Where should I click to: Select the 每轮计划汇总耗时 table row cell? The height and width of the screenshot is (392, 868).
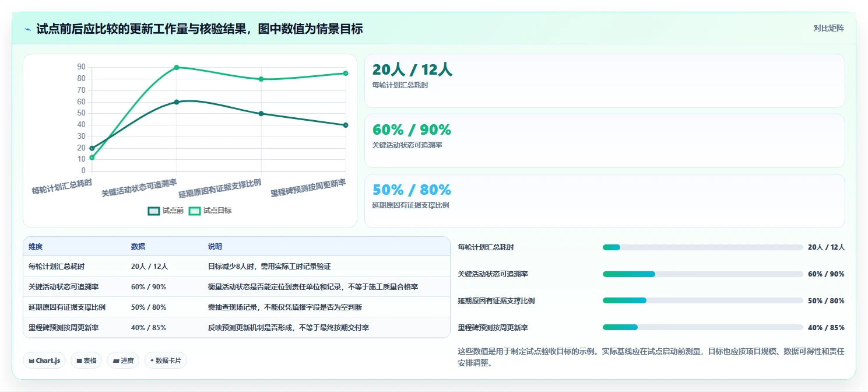[x=57, y=267]
